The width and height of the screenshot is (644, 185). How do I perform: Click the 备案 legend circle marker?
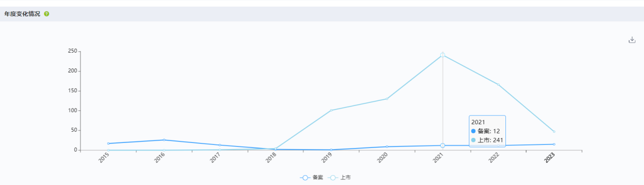click(x=305, y=177)
